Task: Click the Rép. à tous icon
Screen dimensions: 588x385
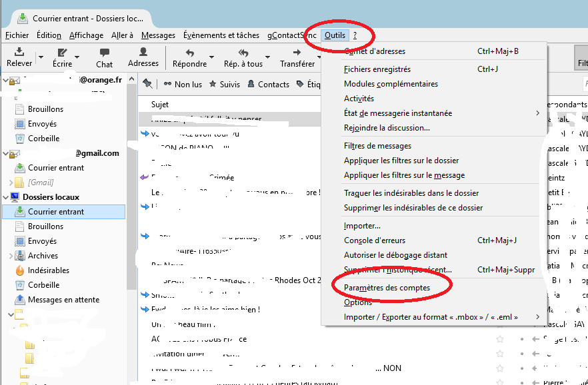Action: [243, 53]
